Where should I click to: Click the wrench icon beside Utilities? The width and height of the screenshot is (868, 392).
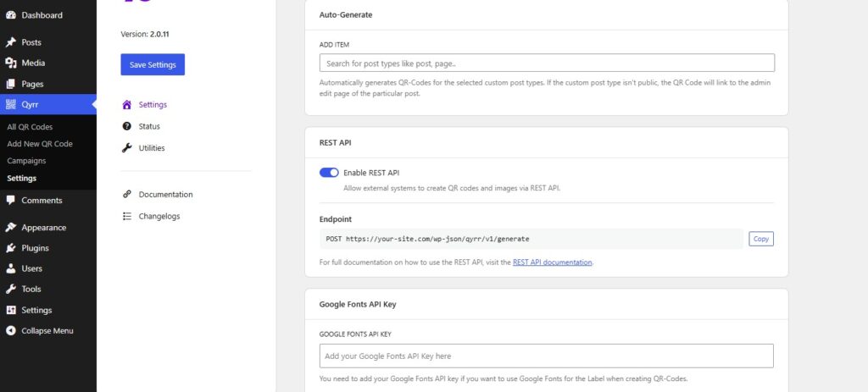point(127,147)
